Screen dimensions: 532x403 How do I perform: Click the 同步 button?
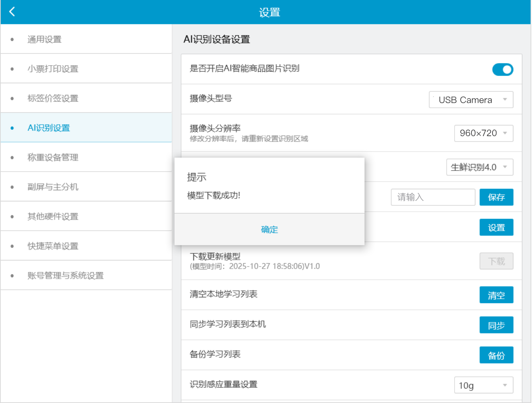point(497,325)
